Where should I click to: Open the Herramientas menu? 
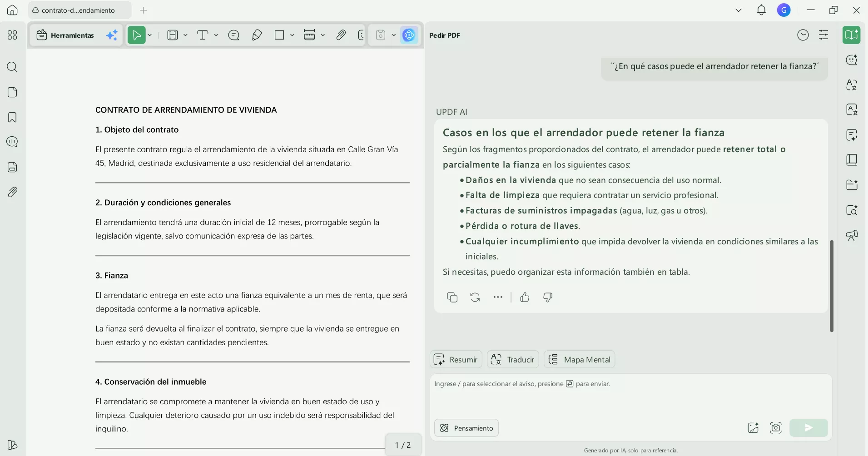click(65, 35)
